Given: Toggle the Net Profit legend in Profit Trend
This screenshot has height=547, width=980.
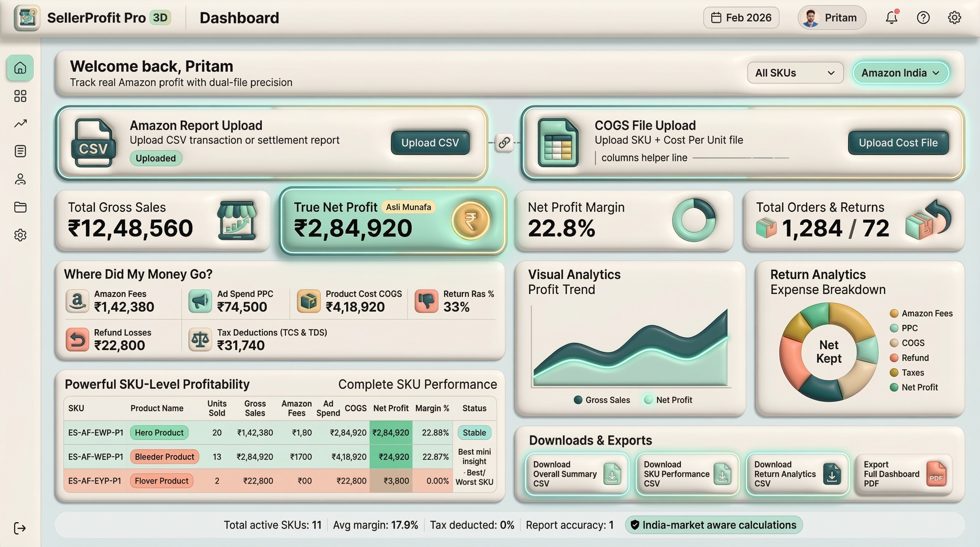Looking at the screenshot, I should [669, 400].
